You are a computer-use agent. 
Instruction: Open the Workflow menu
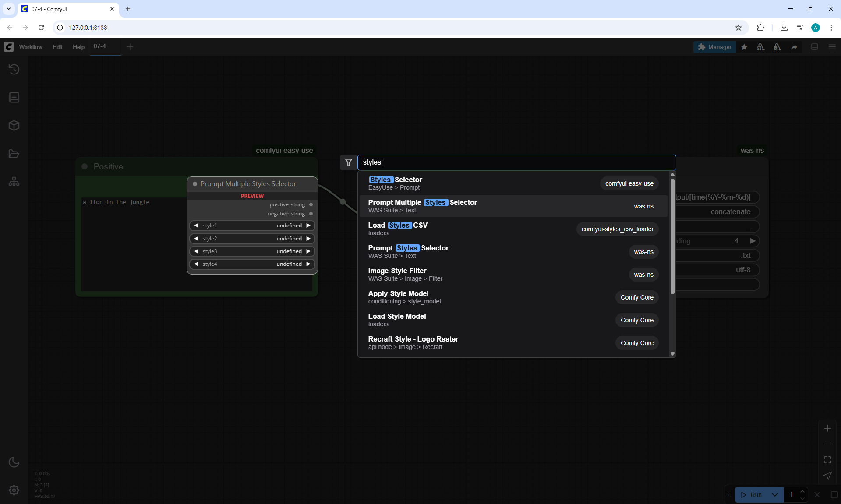point(31,47)
